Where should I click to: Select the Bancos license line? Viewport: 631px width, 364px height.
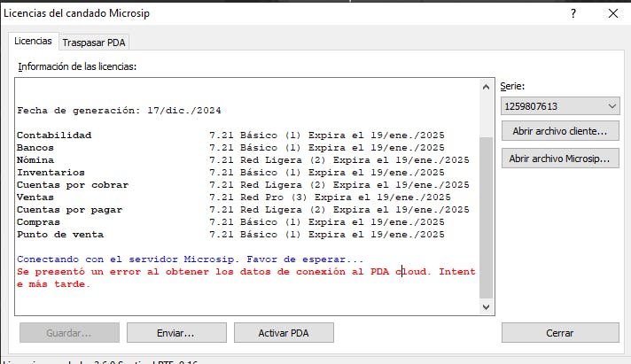230,148
